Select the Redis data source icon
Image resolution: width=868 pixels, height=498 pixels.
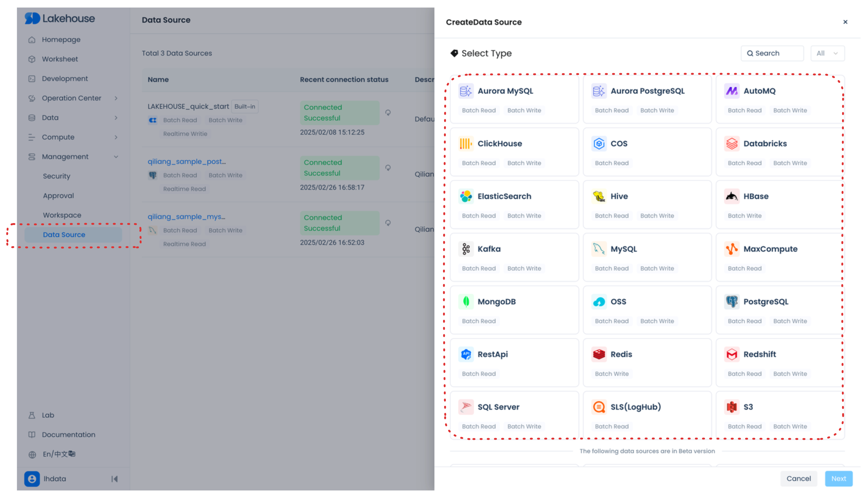599,354
